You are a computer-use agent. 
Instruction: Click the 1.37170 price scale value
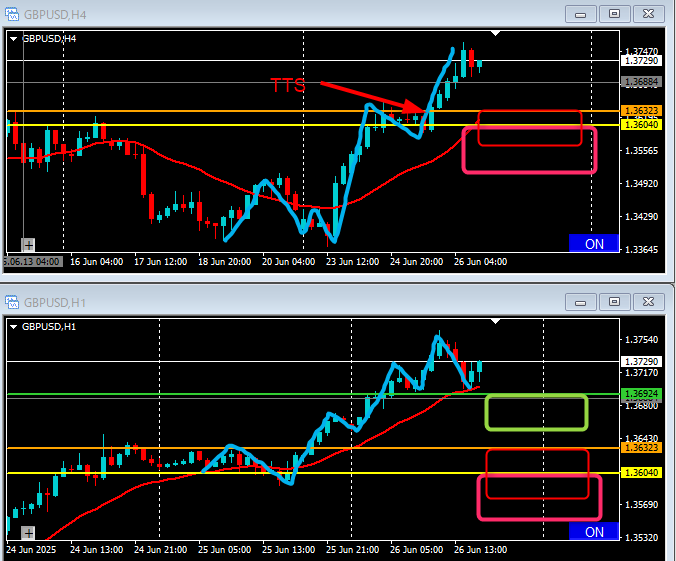tap(642, 373)
